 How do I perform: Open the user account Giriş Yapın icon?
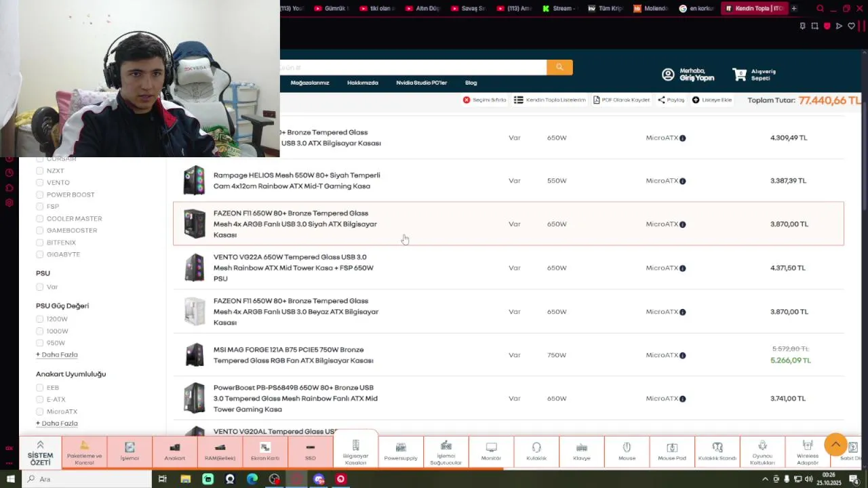(668, 75)
